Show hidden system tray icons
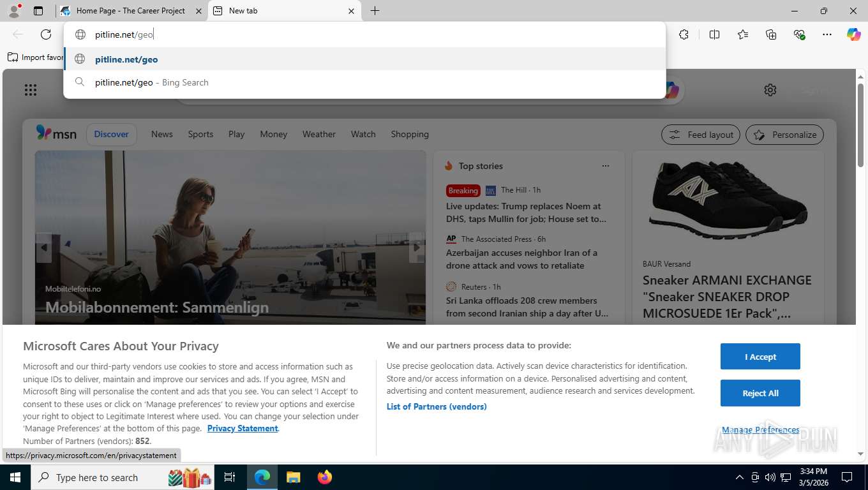Image resolution: width=868 pixels, height=490 pixels. click(740, 477)
